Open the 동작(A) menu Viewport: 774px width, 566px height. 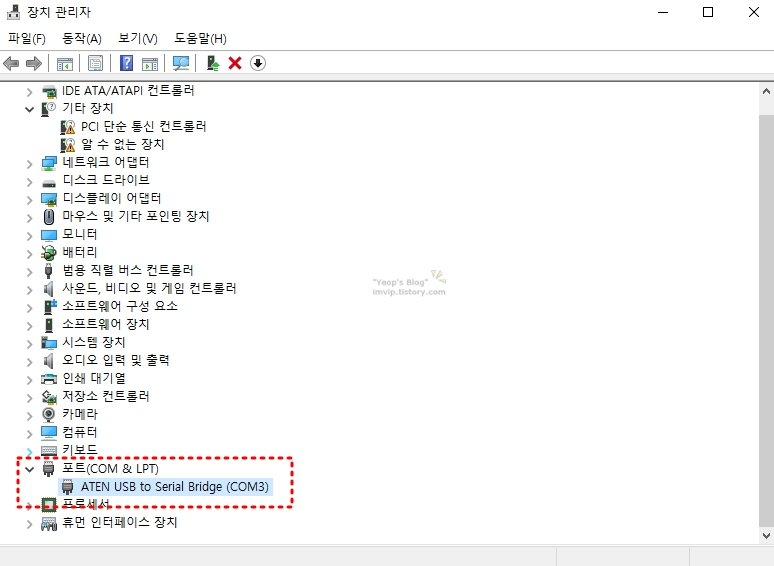(81, 38)
